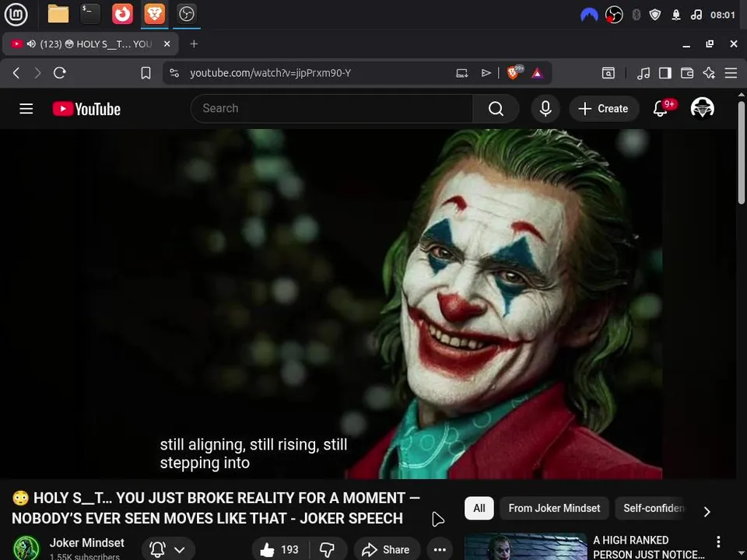Image resolution: width=747 pixels, height=560 pixels.
Task: Toggle the browser sidebar panel
Action: coord(665,73)
